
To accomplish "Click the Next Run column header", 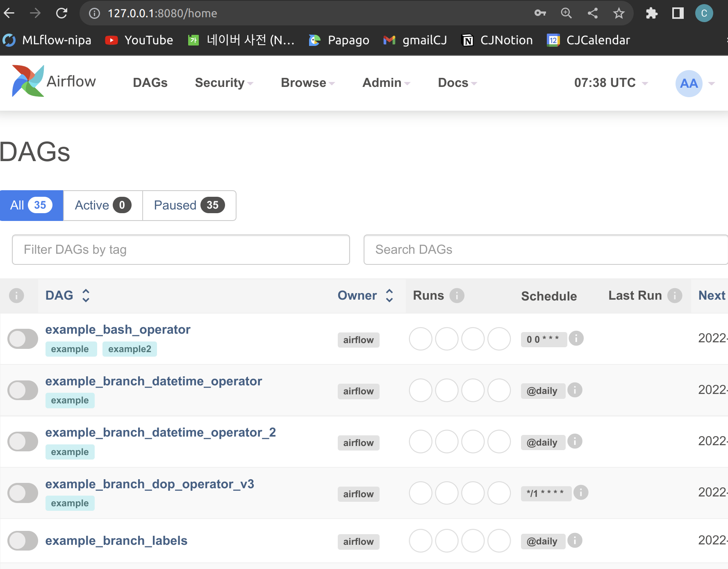I will point(713,296).
